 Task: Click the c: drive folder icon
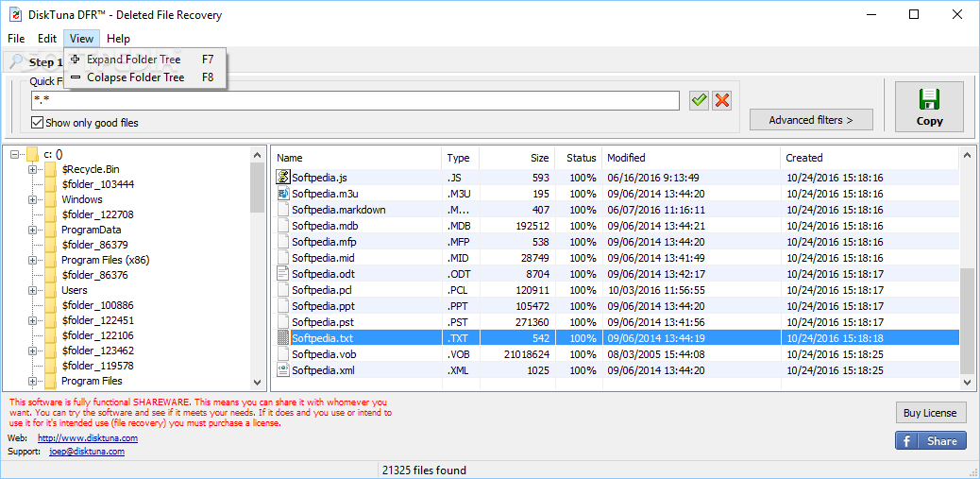point(32,154)
